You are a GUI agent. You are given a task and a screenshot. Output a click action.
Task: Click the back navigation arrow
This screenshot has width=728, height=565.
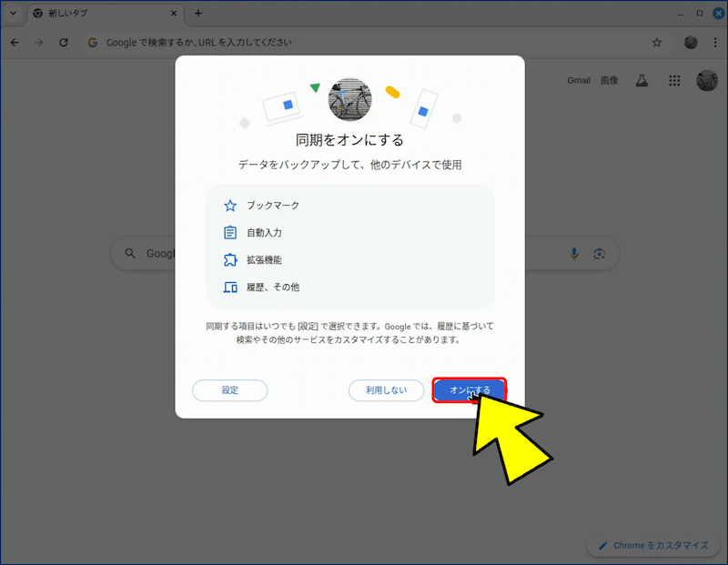click(x=15, y=43)
